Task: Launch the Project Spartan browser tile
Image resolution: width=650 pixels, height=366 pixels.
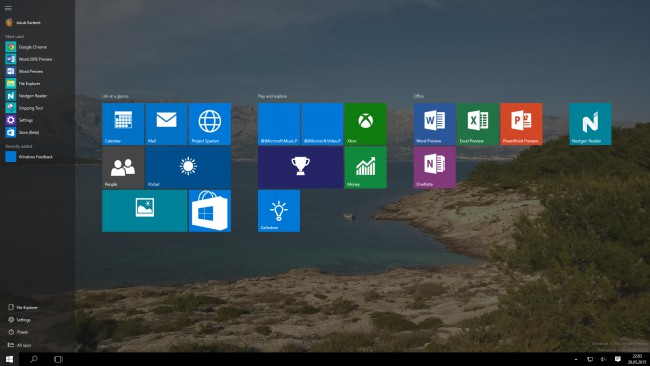Action: [x=210, y=124]
